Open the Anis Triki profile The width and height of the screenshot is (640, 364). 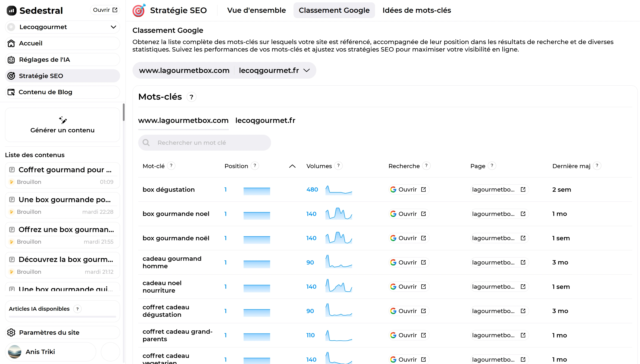coord(51,352)
